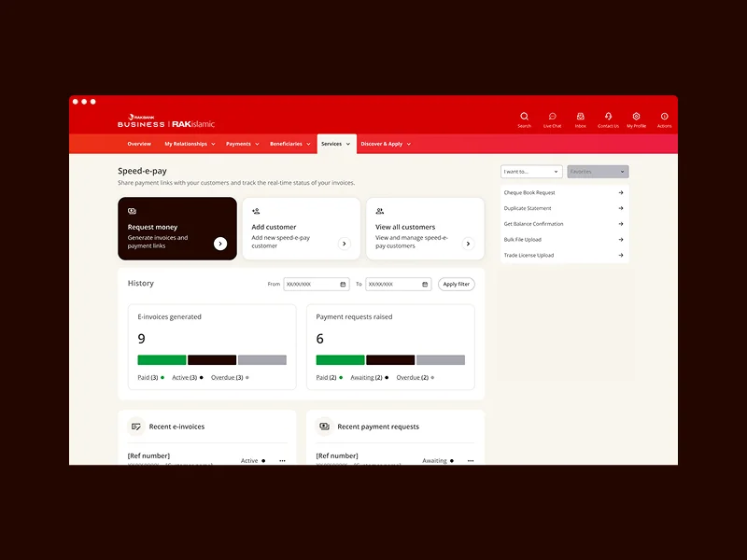The width and height of the screenshot is (747, 560).
Task: Click the Search icon in header
Action: [x=524, y=116]
